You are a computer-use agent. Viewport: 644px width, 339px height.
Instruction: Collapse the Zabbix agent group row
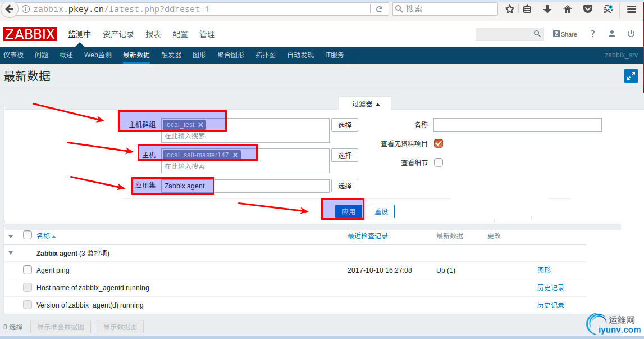11,253
